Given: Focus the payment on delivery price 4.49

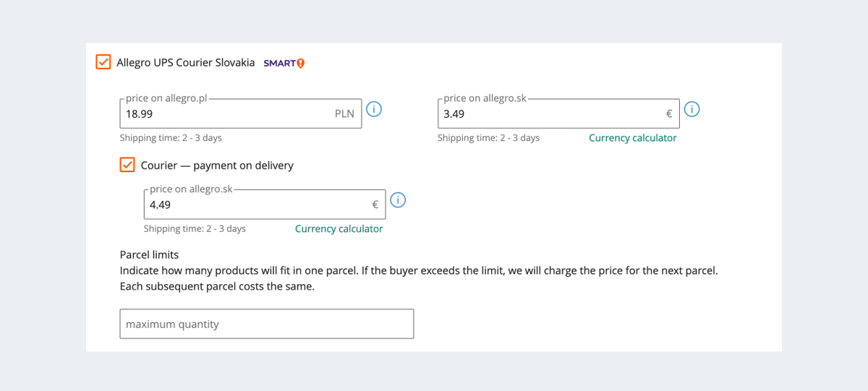Looking at the screenshot, I should [265, 204].
